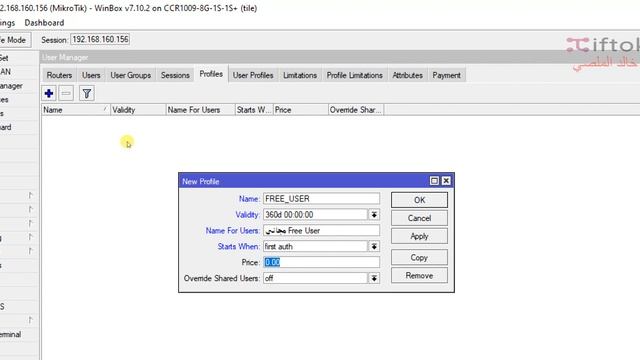The width and height of the screenshot is (640, 360).
Task: Switch to the Users tab
Action: pyautogui.click(x=91, y=75)
